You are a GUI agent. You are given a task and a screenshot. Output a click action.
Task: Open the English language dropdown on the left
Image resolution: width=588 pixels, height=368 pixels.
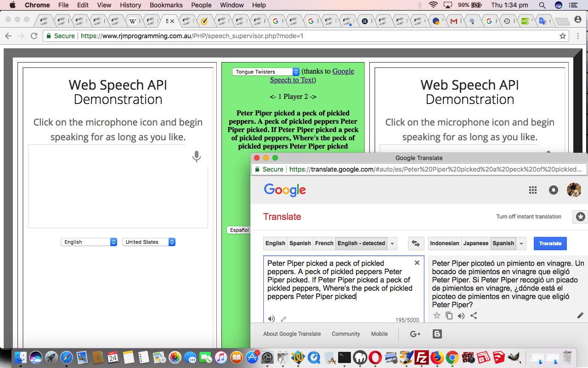88,241
